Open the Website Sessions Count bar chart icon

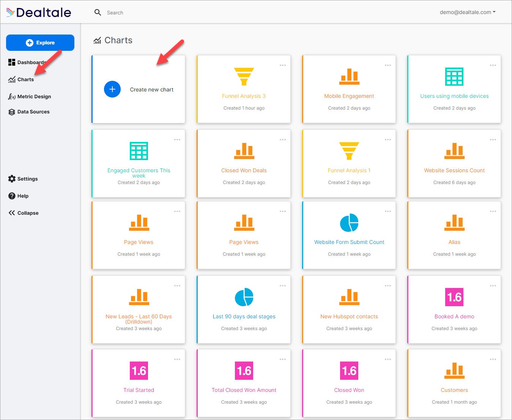coord(454,151)
